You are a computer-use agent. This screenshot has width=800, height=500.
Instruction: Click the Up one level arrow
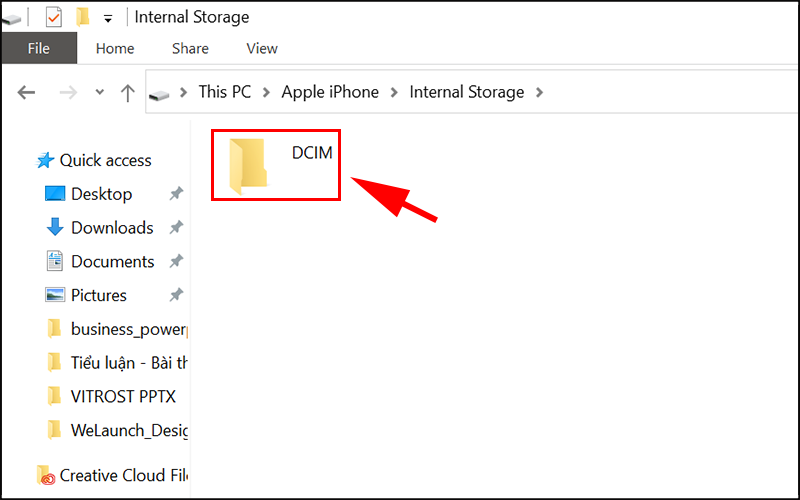(x=128, y=92)
